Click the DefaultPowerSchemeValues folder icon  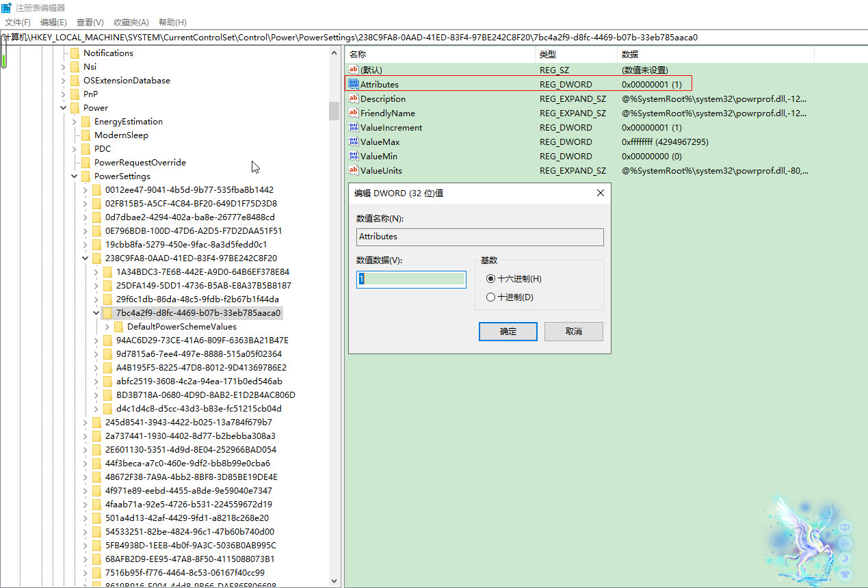pos(119,326)
